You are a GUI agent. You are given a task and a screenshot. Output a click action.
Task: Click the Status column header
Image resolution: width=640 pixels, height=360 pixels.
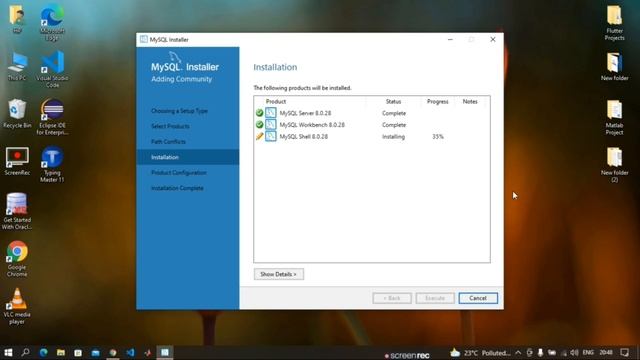393,102
